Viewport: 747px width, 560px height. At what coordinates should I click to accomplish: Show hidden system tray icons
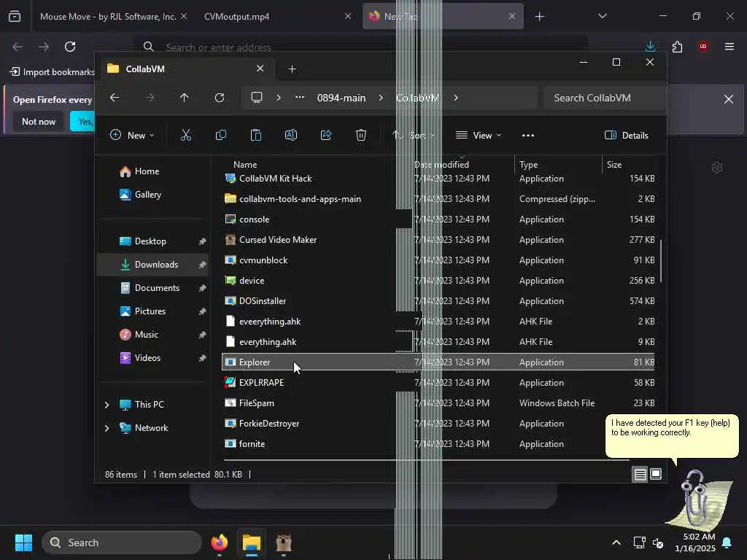click(x=616, y=542)
